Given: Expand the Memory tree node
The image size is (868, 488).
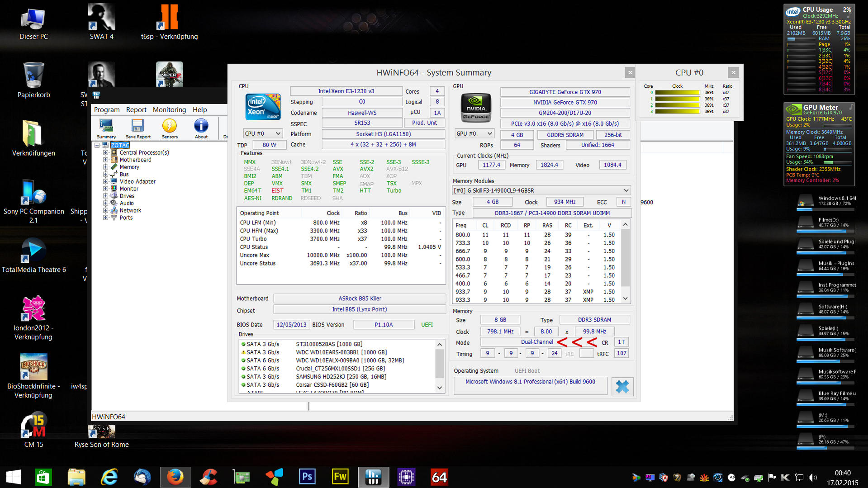Looking at the screenshot, I should (x=105, y=167).
